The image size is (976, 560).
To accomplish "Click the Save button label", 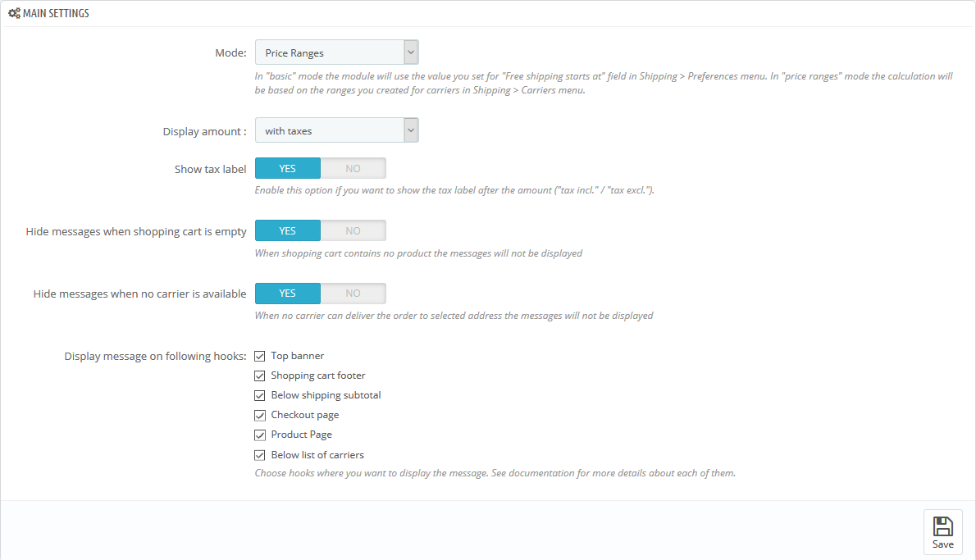I will point(942,544).
